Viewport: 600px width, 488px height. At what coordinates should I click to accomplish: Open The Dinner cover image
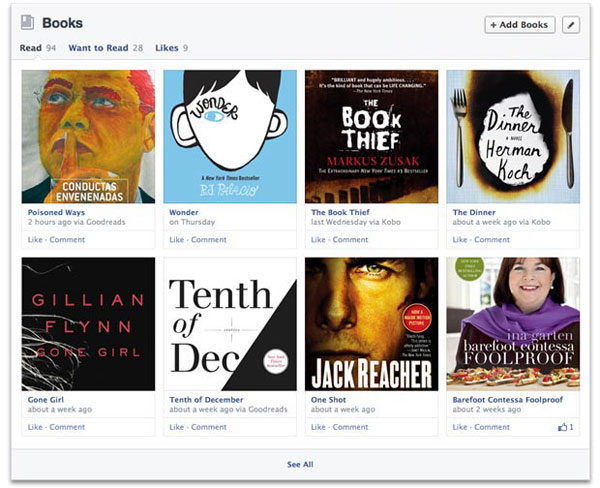pyautogui.click(x=513, y=137)
